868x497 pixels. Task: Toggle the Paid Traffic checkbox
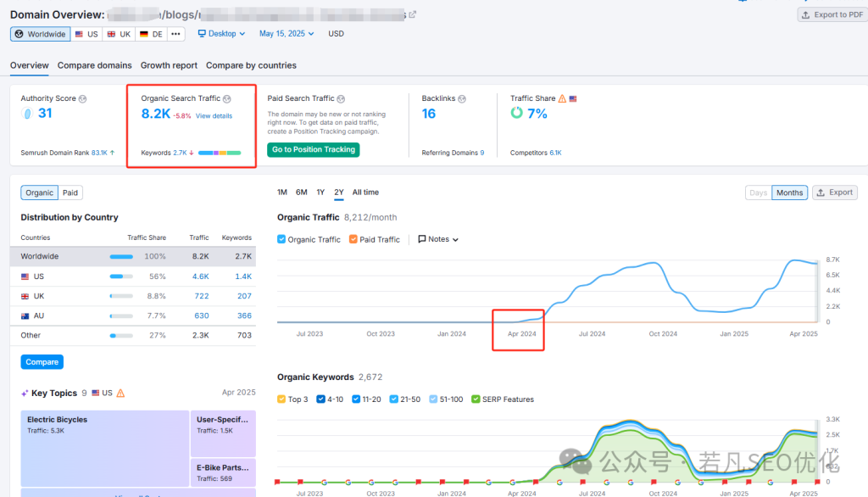coord(353,240)
